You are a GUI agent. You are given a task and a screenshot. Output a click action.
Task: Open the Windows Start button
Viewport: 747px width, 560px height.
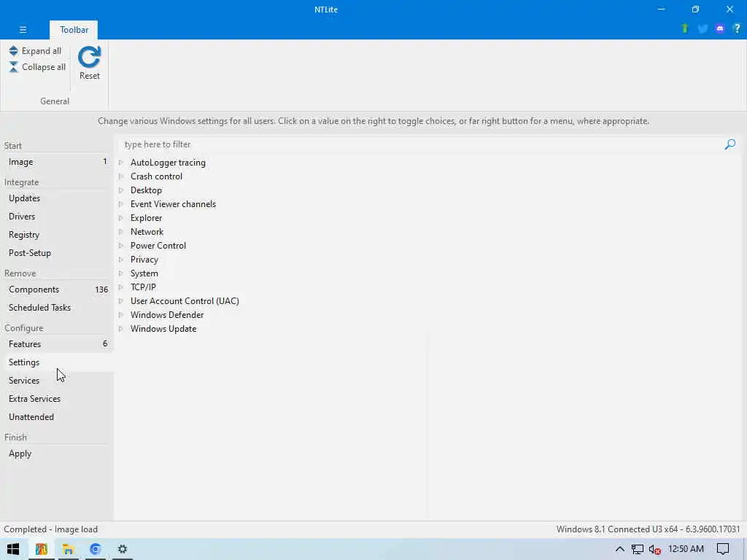pos(13,549)
